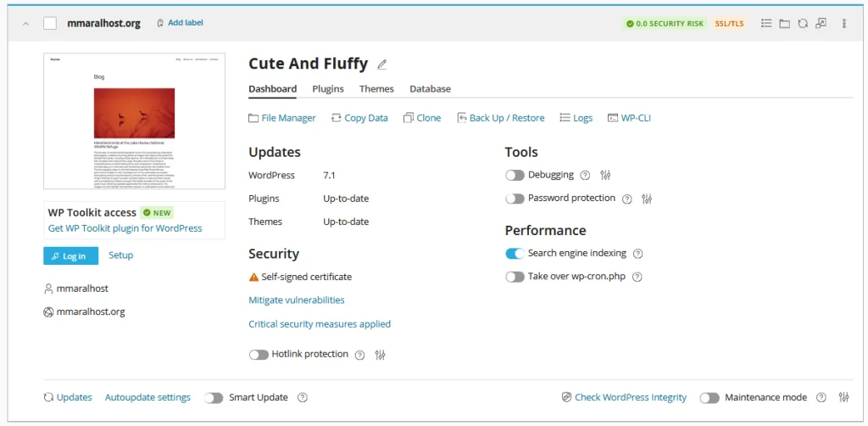Click the refresh icon in header
The width and height of the screenshot is (868, 426).
click(803, 23)
